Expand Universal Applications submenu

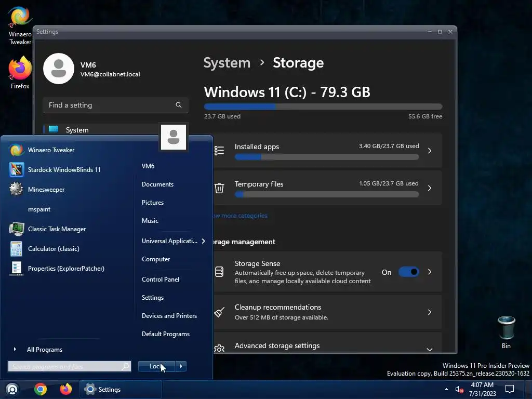click(x=174, y=241)
